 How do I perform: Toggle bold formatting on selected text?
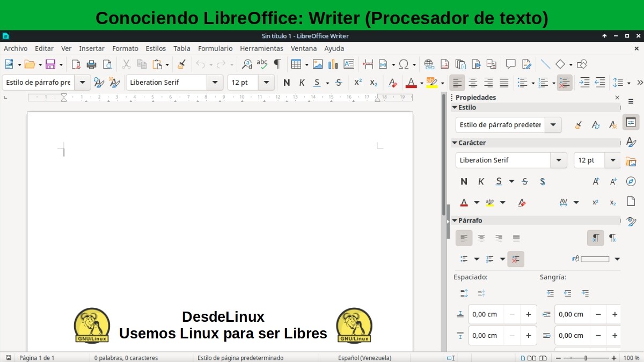point(287,83)
